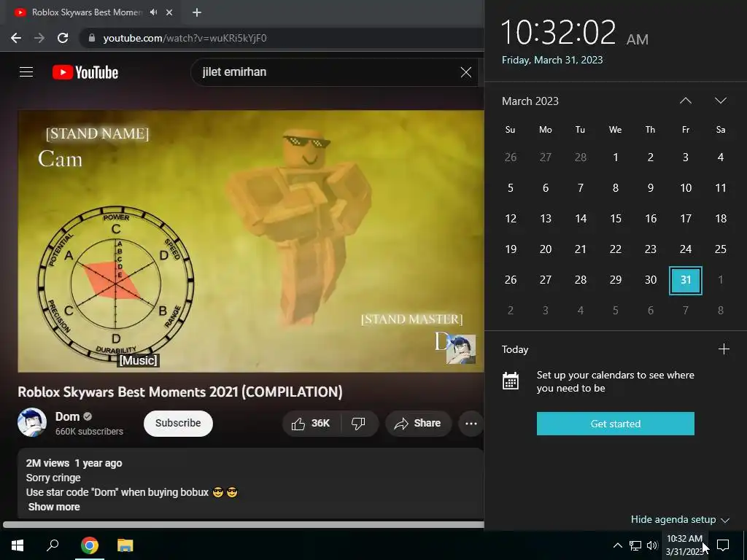Image resolution: width=747 pixels, height=560 pixels.
Task: Select March 10 in calendar
Action: pos(686,188)
